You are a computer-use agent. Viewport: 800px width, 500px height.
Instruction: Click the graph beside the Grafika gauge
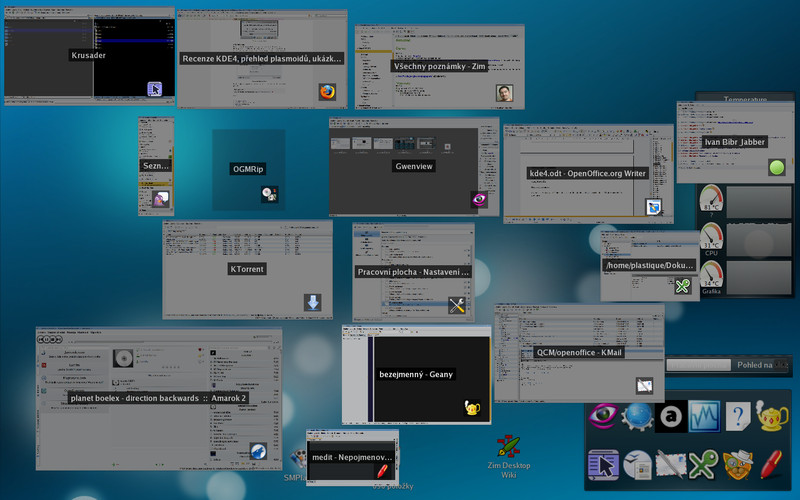tap(758, 278)
